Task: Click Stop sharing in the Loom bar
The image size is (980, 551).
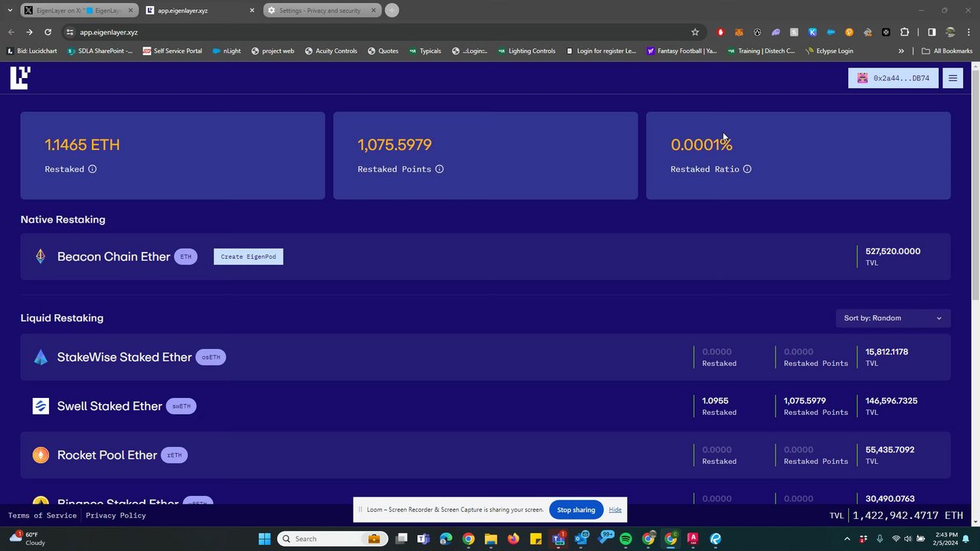Action: (x=576, y=510)
